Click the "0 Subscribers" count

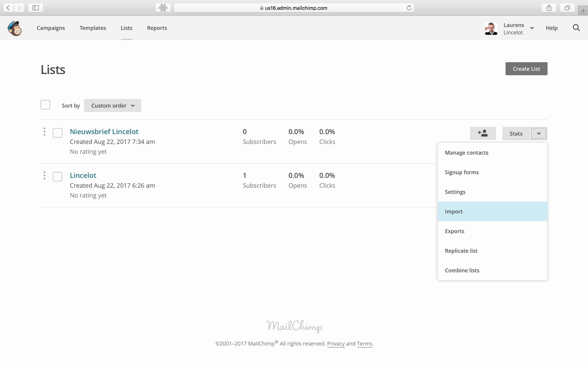[259, 137]
